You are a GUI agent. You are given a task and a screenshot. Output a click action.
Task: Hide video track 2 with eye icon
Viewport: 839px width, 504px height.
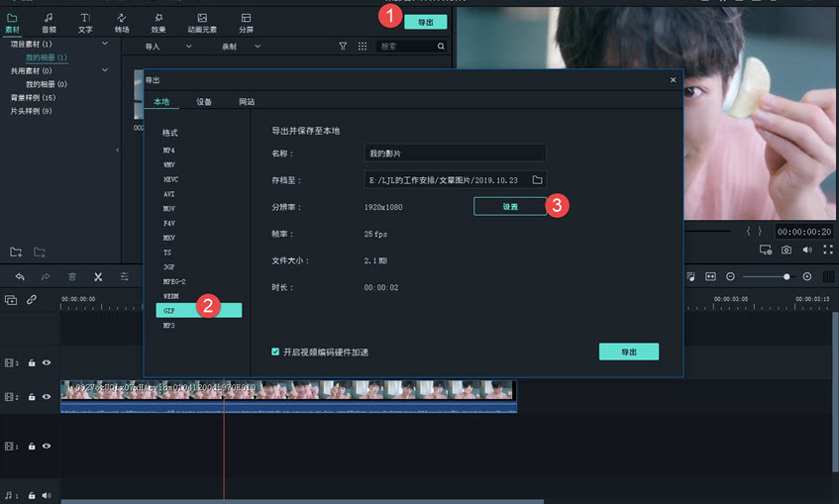tap(47, 397)
